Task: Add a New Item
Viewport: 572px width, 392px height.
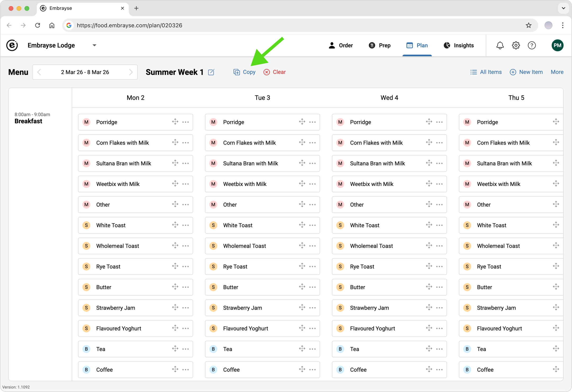Action: click(x=526, y=72)
